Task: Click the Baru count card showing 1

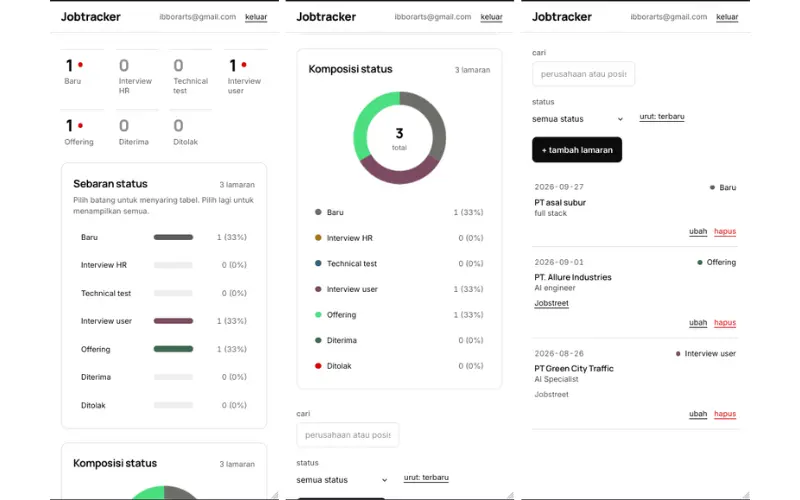Action: [x=82, y=72]
